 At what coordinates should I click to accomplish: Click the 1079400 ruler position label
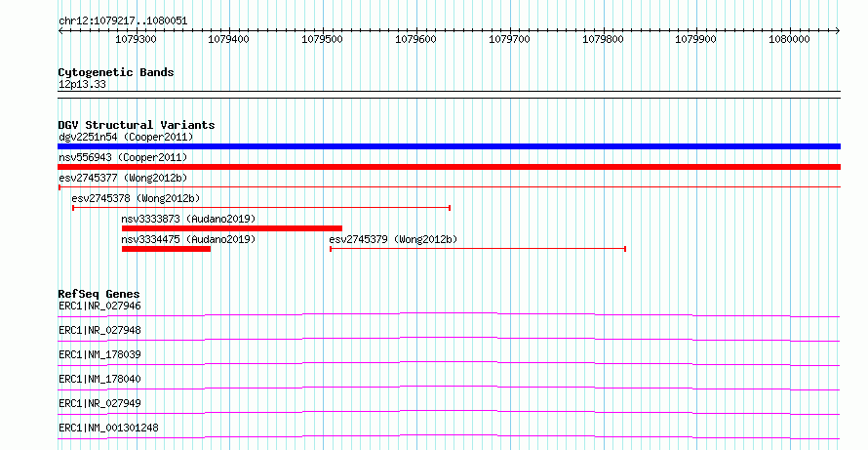click(x=228, y=39)
